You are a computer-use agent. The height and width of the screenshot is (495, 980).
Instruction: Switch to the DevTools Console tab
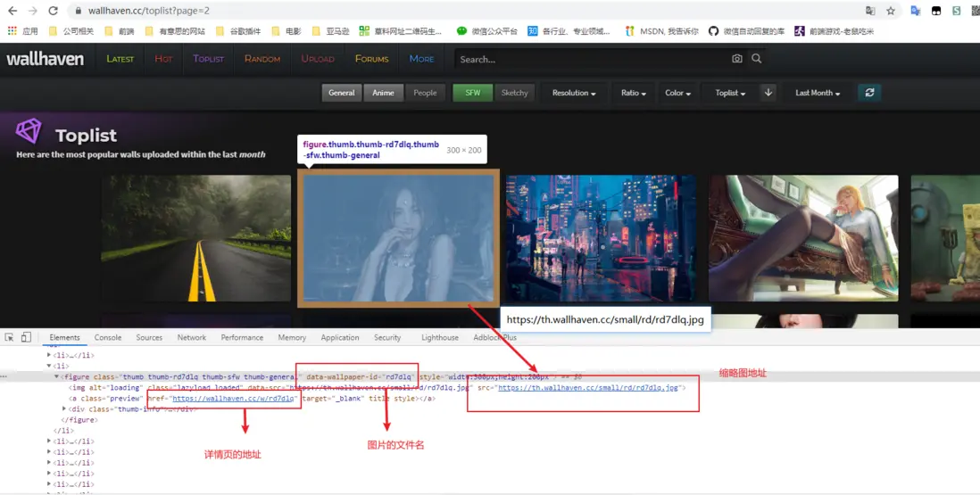pyautogui.click(x=107, y=337)
